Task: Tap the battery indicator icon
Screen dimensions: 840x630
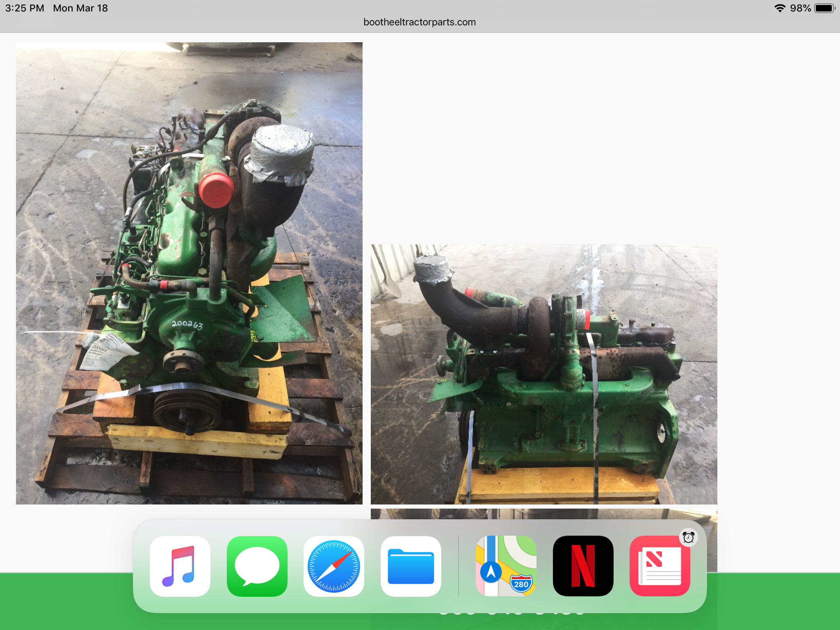Action: pos(824,8)
